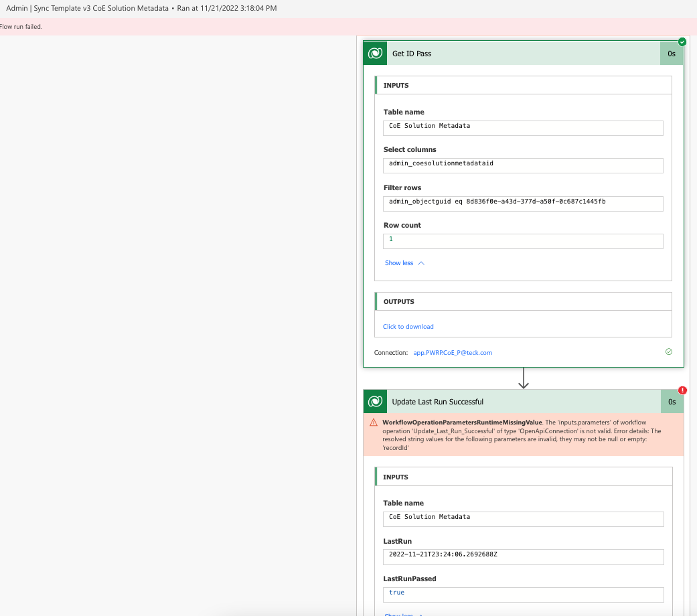Click the Filter rows guid expression field
The width and height of the screenshot is (697, 616).
coord(523,204)
